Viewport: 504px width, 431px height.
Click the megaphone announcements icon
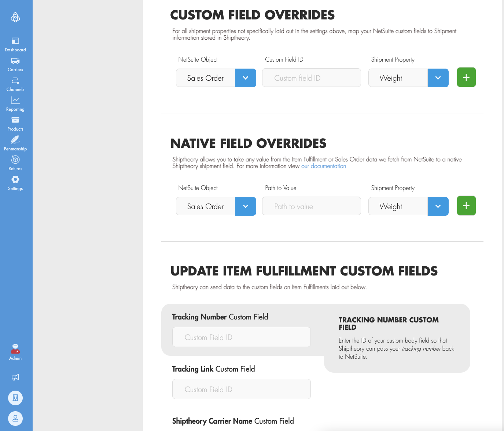pos(15,377)
